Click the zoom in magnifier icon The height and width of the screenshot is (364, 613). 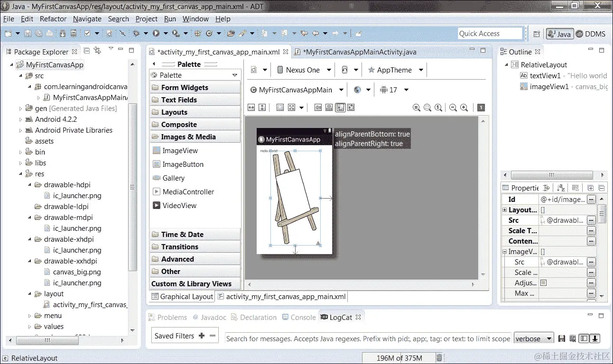464,108
